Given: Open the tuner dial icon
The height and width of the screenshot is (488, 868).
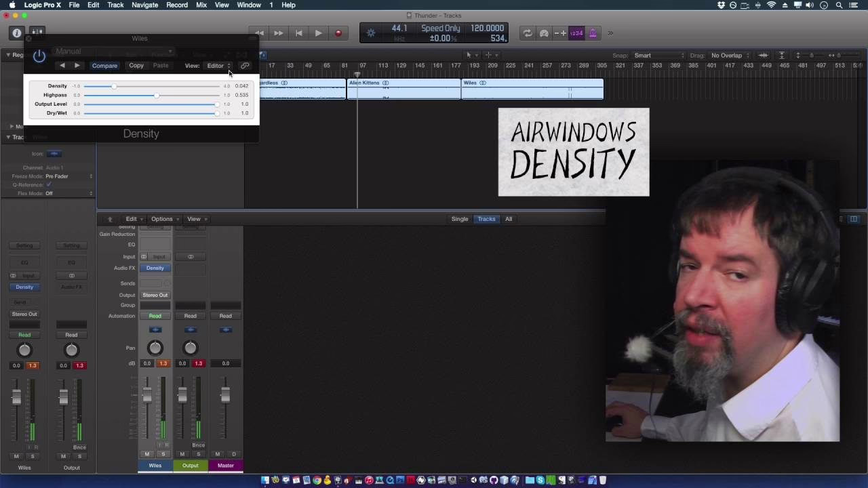Looking at the screenshot, I should (544, 33).
